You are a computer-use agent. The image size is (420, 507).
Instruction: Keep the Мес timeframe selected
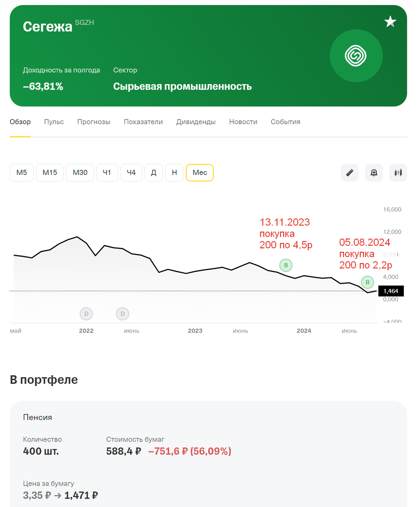pos(199,172)
